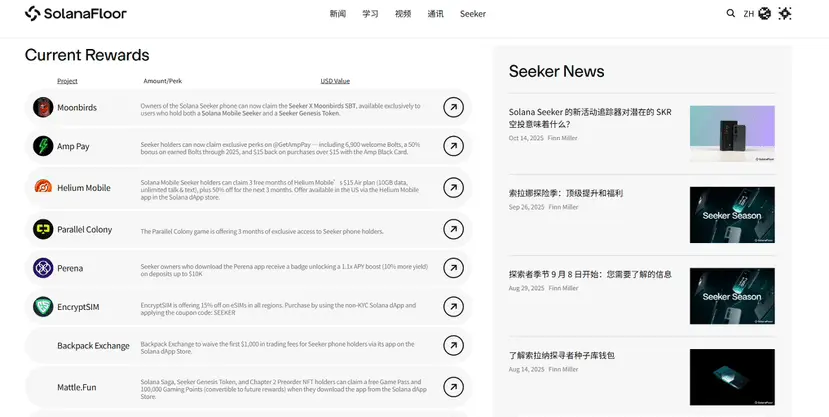
Task: Open the 通讯 menu item
Action: [x=436, y=14]
